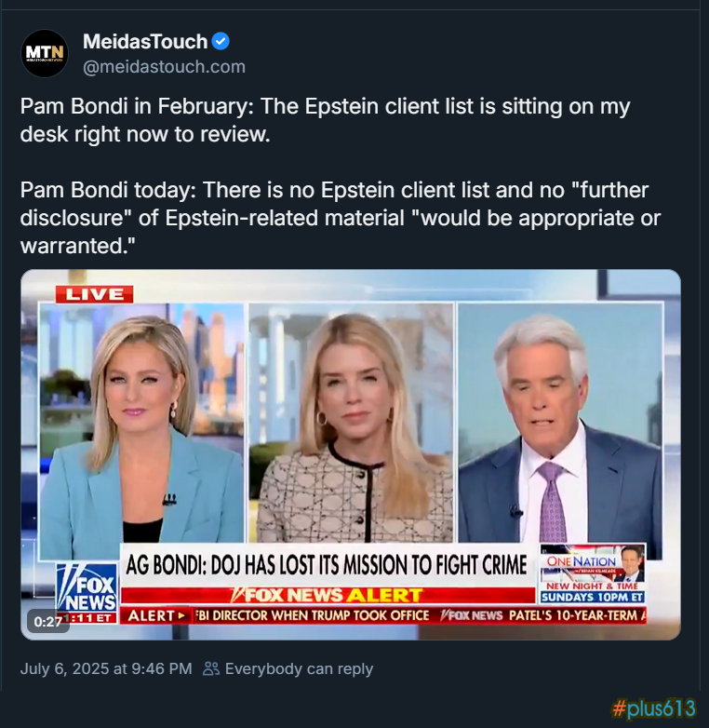Open the MeidasTouch MTN profile avatar
Image resolution: width=709 pixels, height=728 pixels.
pyautogui.click(x=45, y=53)
